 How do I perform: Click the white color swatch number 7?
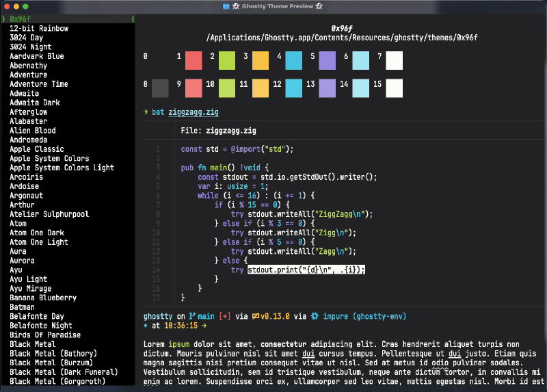[395, 60]
